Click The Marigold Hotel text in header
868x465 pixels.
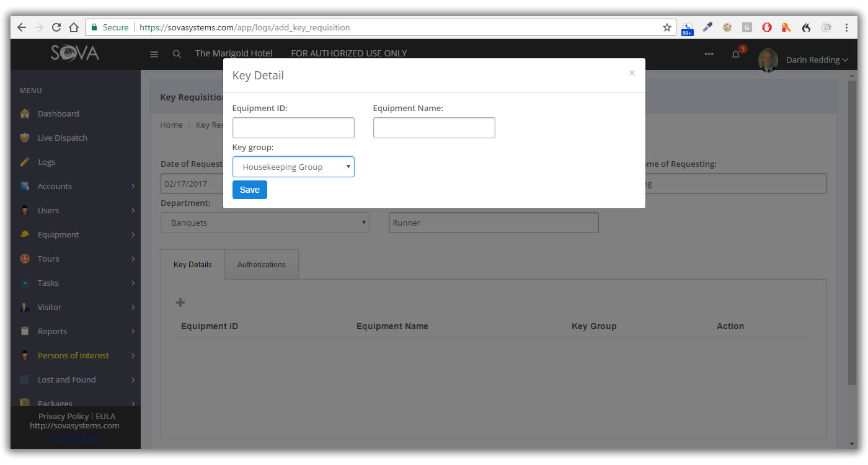[234, 53]
